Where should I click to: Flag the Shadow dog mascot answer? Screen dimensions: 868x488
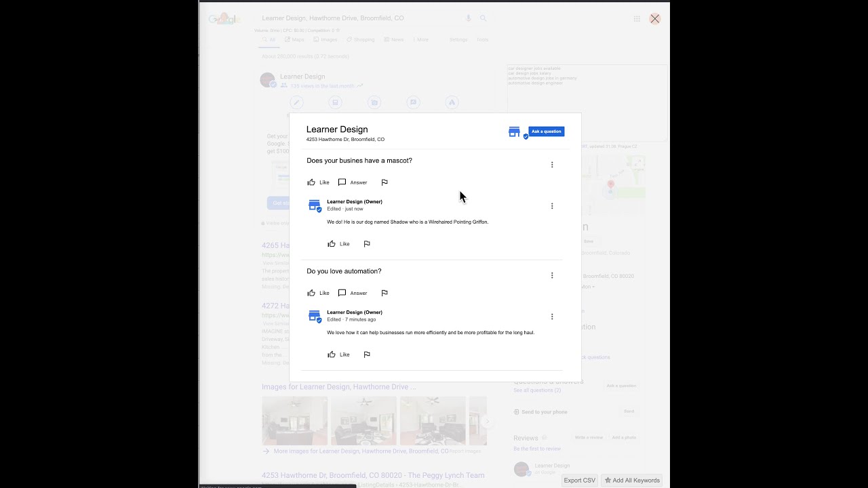point(367,244)
